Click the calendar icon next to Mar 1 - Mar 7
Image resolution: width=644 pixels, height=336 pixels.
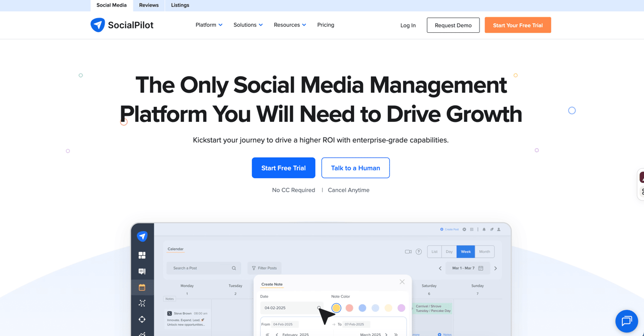pyautogui.click(x=481, y=268)
